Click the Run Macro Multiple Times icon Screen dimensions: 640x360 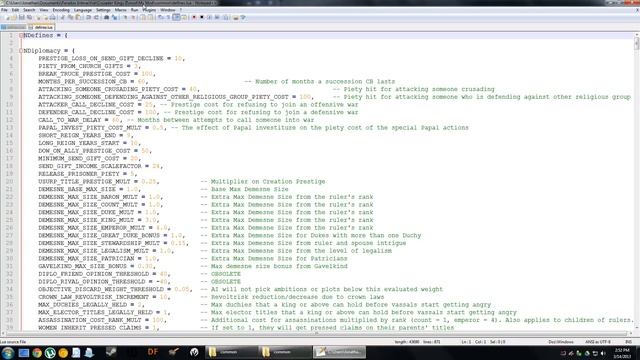217,18
